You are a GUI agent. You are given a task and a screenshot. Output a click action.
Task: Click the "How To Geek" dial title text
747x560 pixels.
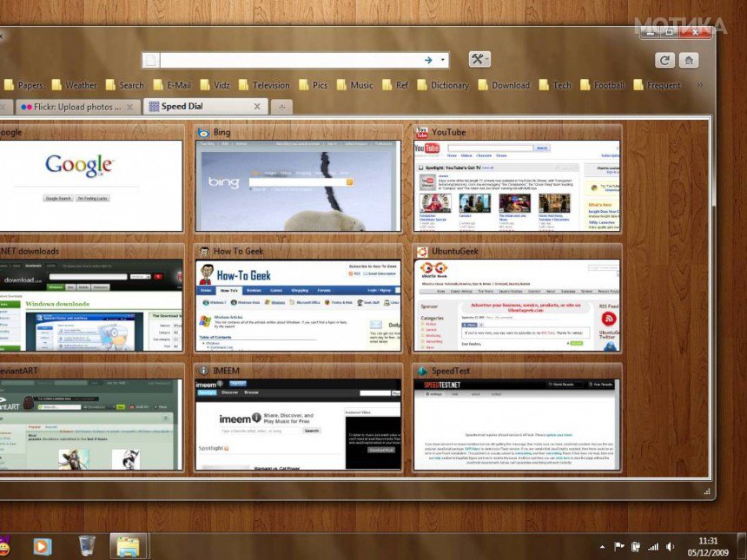(x=238, y=251)
